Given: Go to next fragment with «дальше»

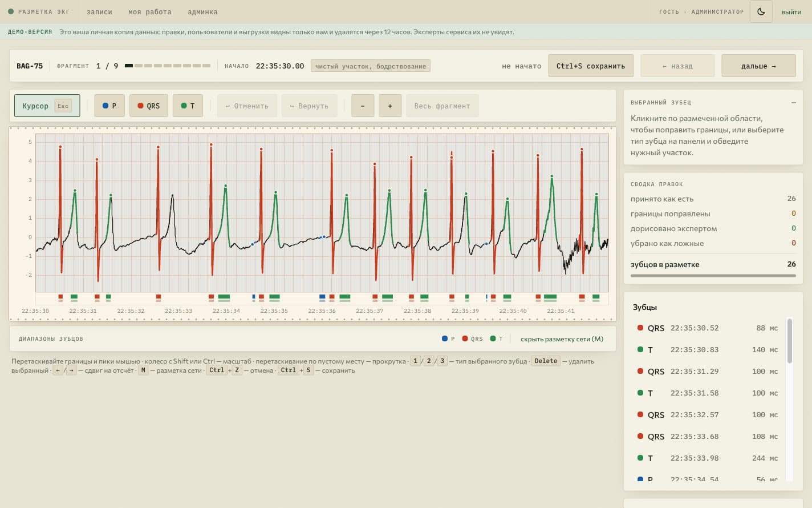Looking at the screenshot, I should 758,66.
